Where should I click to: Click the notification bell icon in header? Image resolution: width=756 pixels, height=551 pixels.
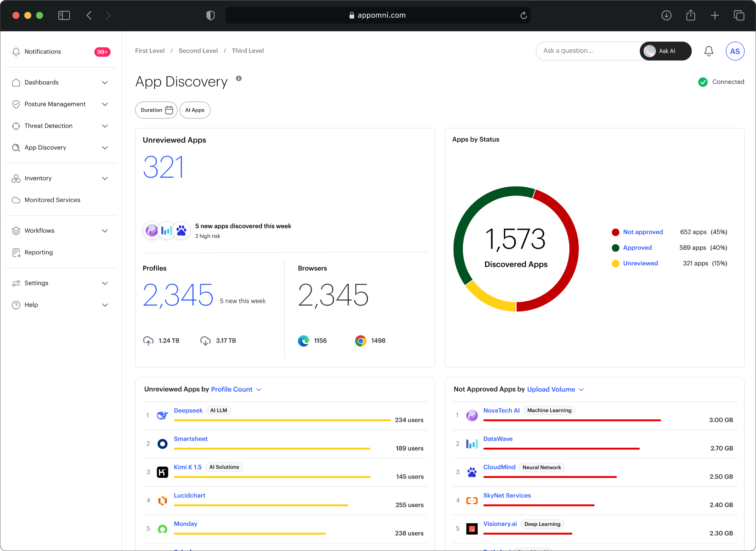click(708, 51)
